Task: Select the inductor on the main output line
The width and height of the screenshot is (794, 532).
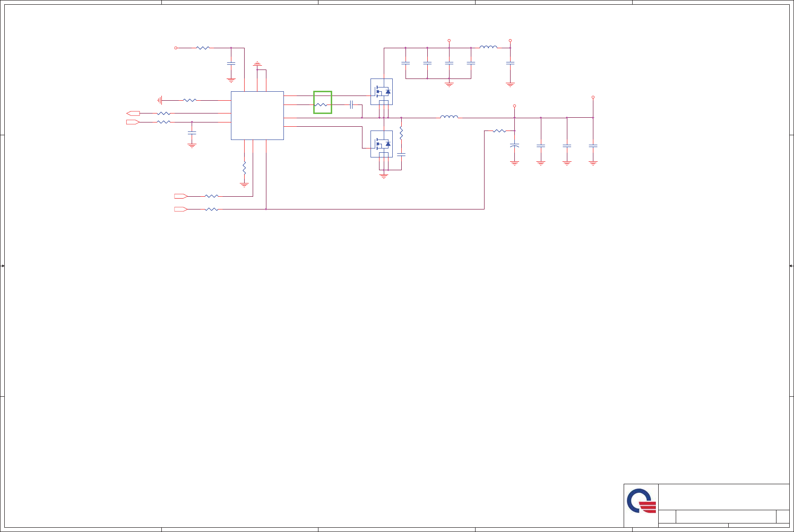Action: click(449, 116)
